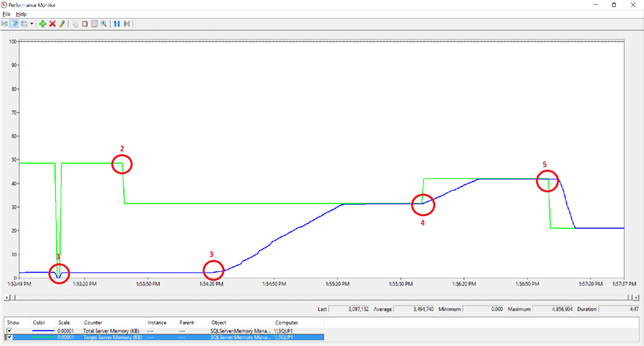Click the Instance column header

(x=161, y=322)
